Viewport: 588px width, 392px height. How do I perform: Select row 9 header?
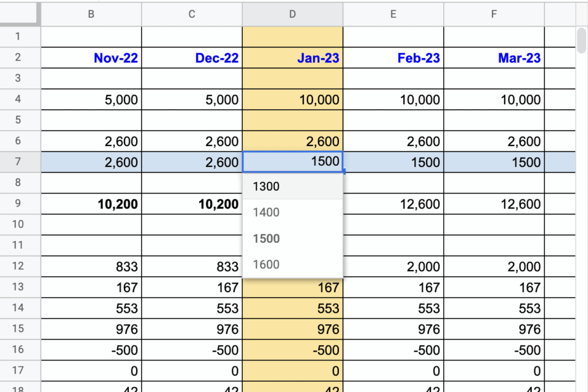point(20,204)
